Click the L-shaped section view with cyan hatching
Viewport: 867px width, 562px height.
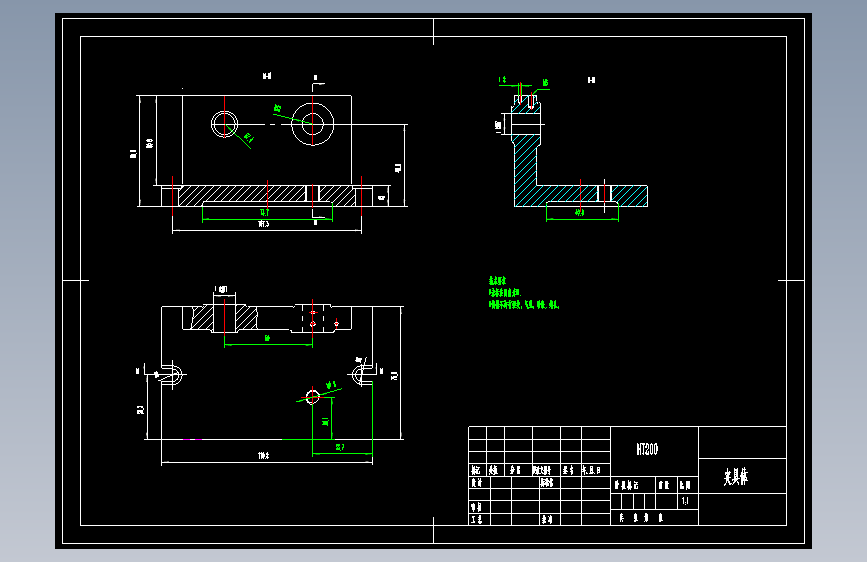click(x=579, y=152)
